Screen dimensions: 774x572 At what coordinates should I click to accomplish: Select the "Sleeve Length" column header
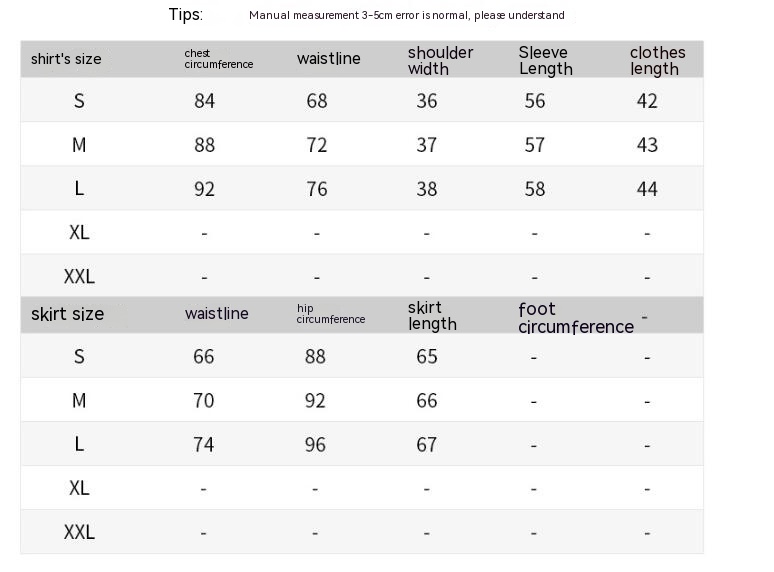click(545, 60)
